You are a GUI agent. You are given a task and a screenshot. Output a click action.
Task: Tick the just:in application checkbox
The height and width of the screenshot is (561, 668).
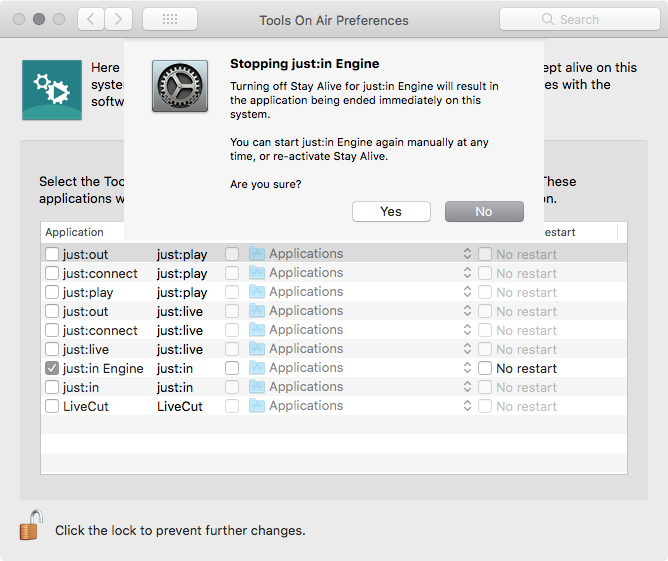(x=52, y=387)
